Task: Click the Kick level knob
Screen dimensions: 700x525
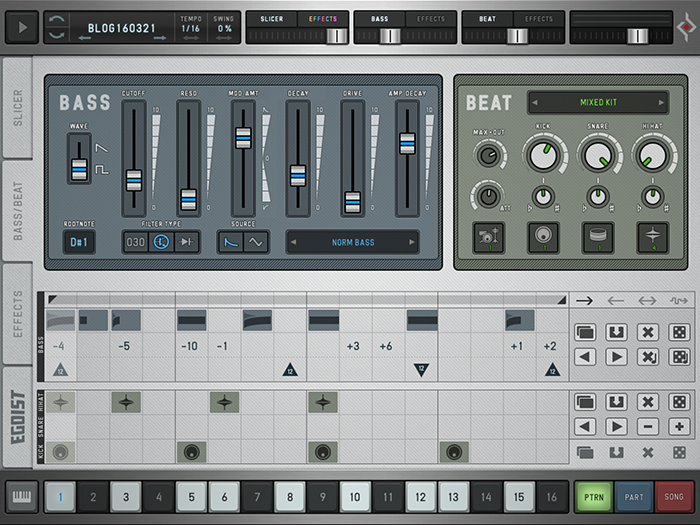Action: click(x=543, y=155)
